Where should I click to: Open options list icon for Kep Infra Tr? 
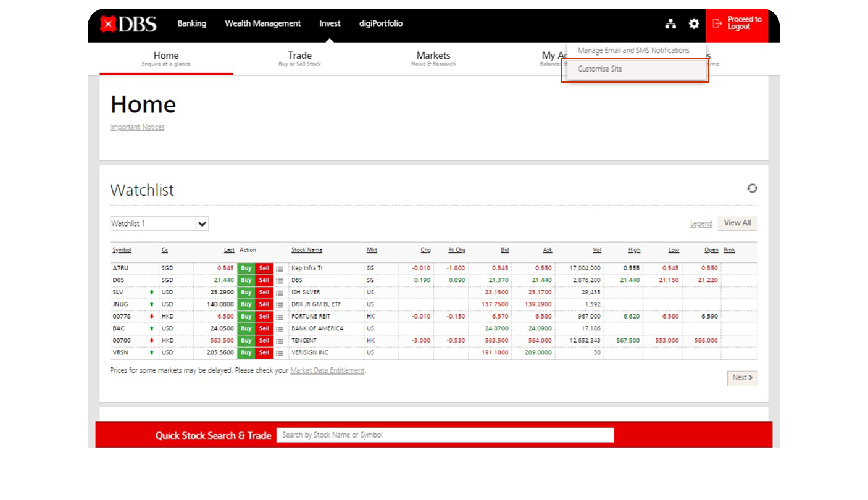[280, 269]
